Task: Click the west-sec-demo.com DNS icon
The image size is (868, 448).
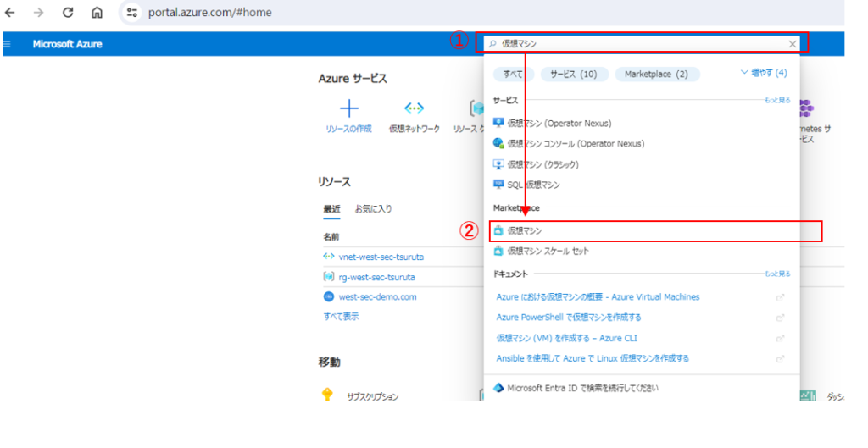Action: pos(329,296)
